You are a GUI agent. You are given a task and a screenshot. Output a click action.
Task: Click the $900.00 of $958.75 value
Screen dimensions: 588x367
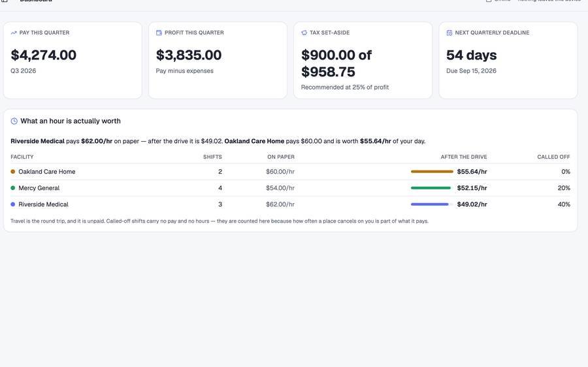pos(336,63)
